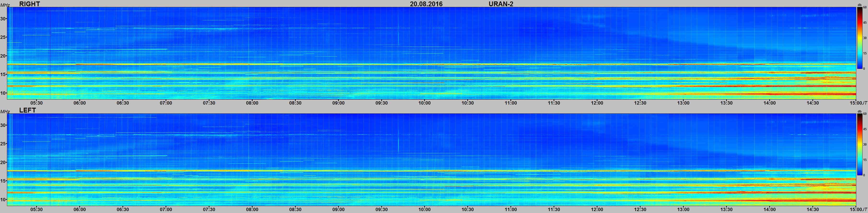Click the 09:00 time tick under RIGHT panel
Viewport: 868px width, 213px height.
pos(338,103)
